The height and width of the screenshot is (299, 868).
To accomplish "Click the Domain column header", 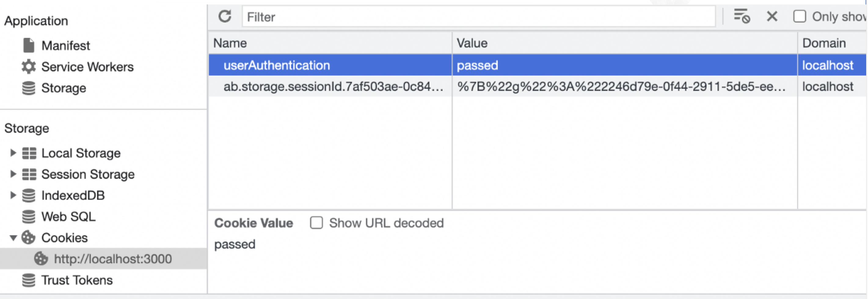I will pos(824,43).
